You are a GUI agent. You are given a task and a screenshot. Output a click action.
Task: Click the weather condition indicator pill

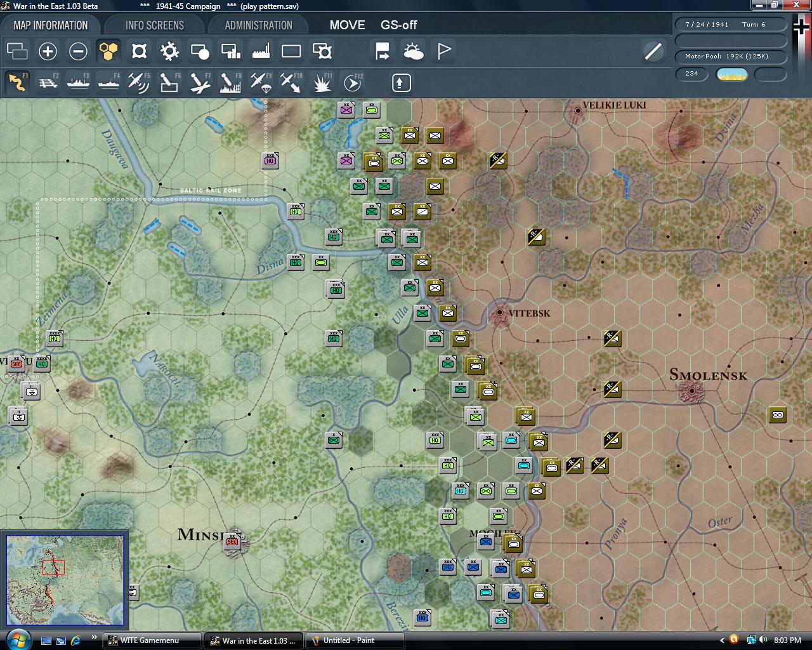tap(731, 74)
